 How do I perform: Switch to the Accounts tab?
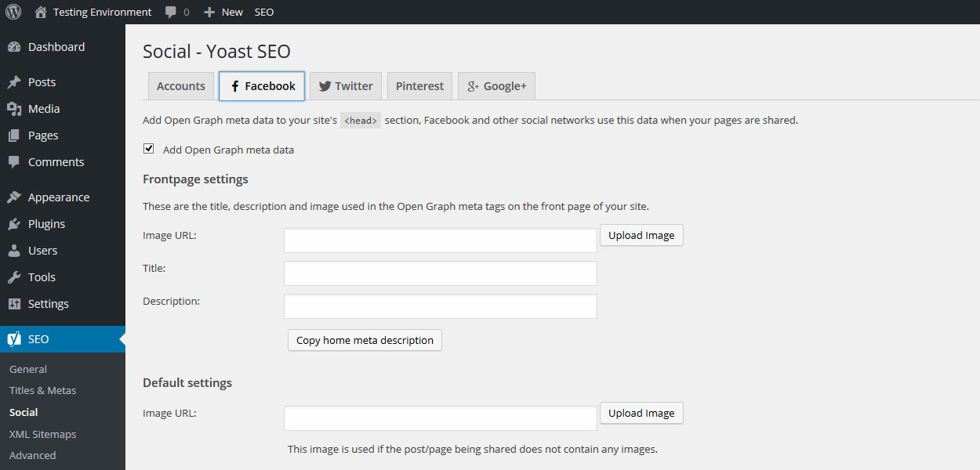click(181, 86)
